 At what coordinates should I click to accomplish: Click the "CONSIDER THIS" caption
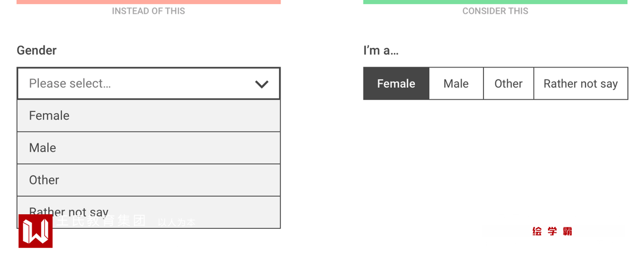click(495, 11)
